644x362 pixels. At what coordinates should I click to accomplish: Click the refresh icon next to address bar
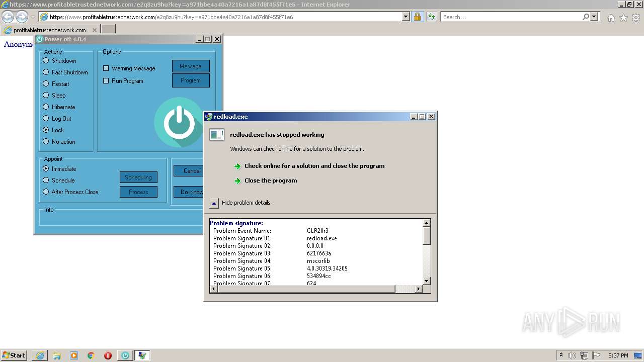click(432, 17)
